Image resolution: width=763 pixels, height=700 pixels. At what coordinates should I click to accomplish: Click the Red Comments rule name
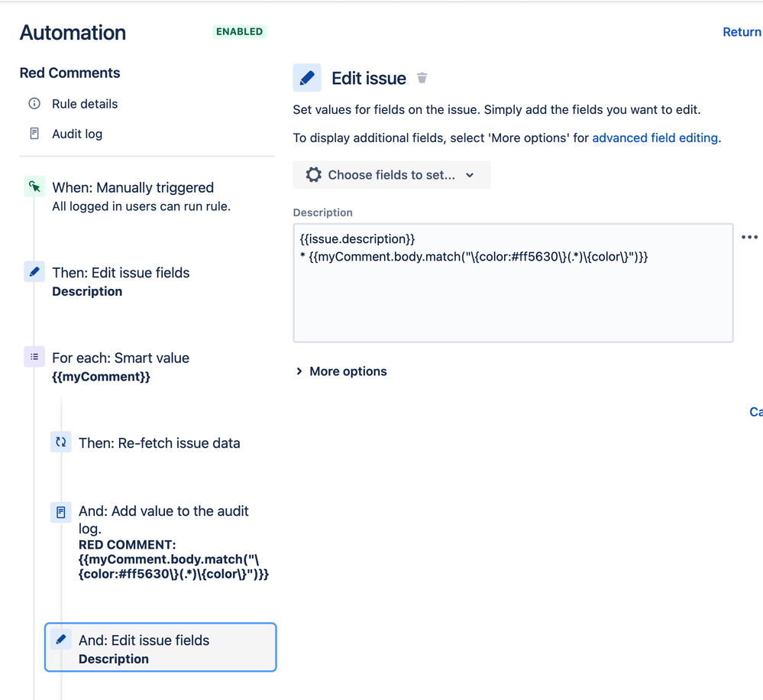70,73
